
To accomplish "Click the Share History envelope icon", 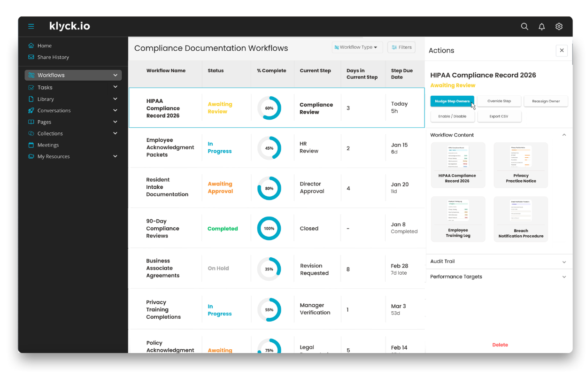I will pyautogui.click(x=31, y=57).
